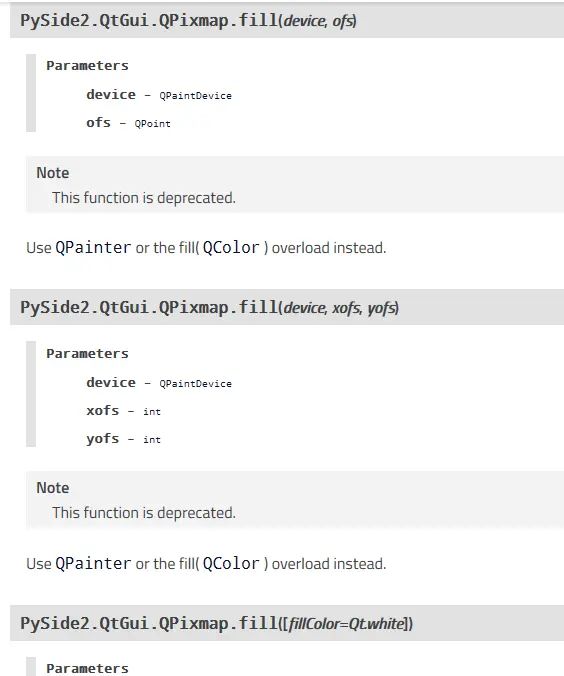Viewport: 564px width, 676px height.
Task: Click the first Parameters label
Action: 88,66
